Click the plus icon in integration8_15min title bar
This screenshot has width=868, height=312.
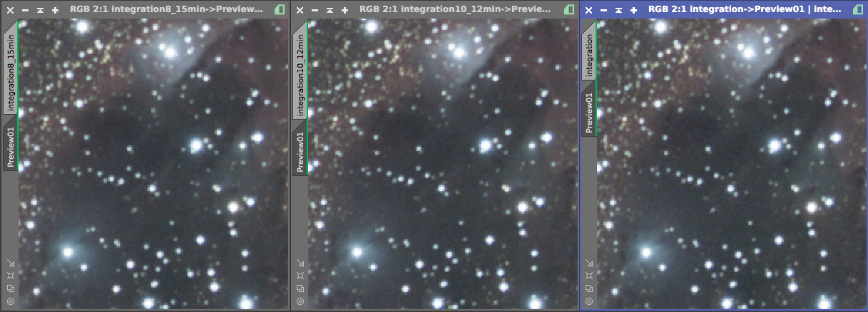[x=55, y=11]
